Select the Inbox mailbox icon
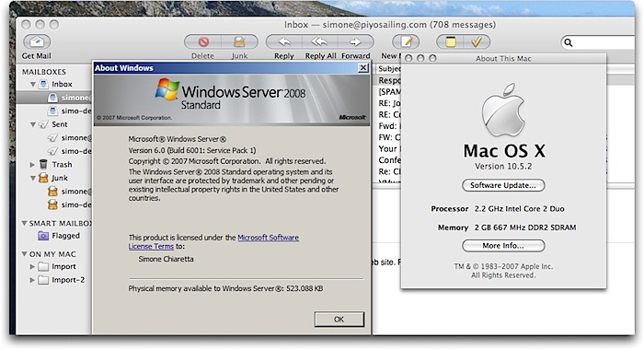Screen dimensions: 644x350 coord(43,85)
